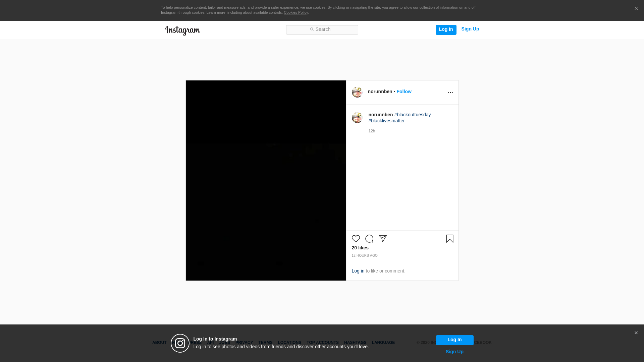Open the #blacklivesmatter hashtag
This screenshot has height=362, width=644.
click(386, 121)
